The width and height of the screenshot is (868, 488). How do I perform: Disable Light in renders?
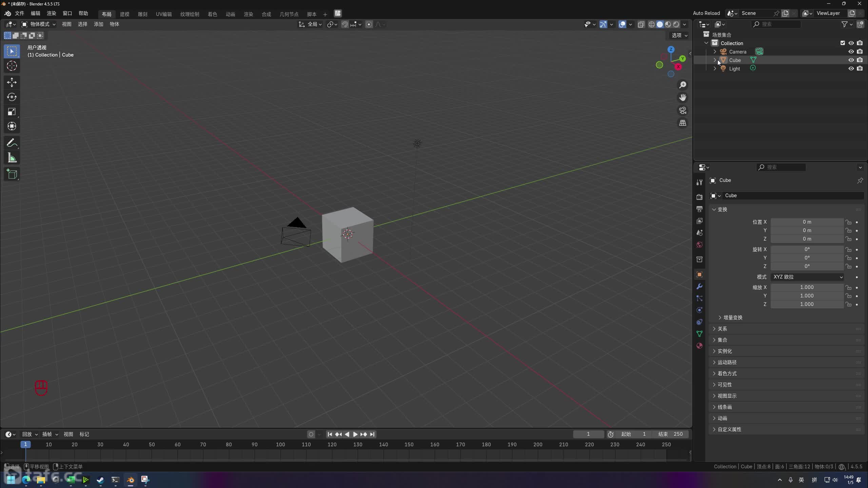860,68
